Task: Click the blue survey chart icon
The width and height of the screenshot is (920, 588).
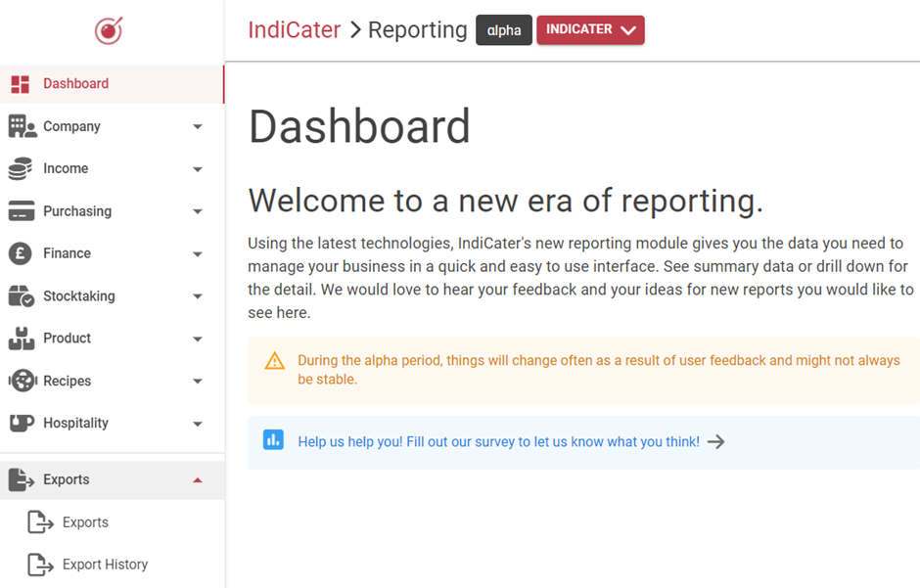Action: click(x=273, y=439)
